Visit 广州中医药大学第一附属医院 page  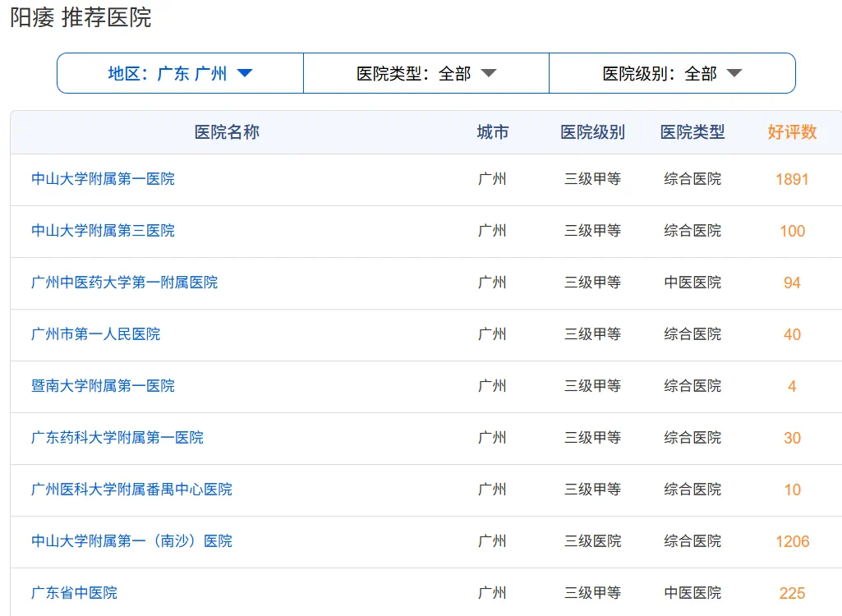tap(125, 283)
